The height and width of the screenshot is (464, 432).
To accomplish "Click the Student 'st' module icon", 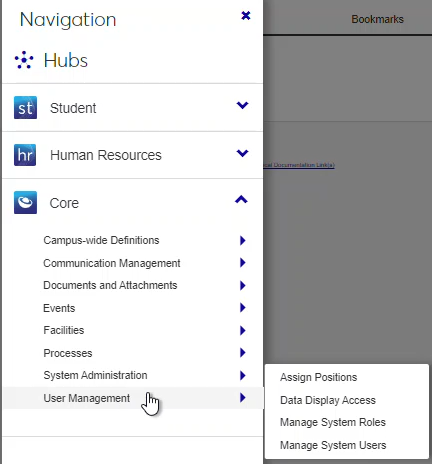I will (25, 108).
